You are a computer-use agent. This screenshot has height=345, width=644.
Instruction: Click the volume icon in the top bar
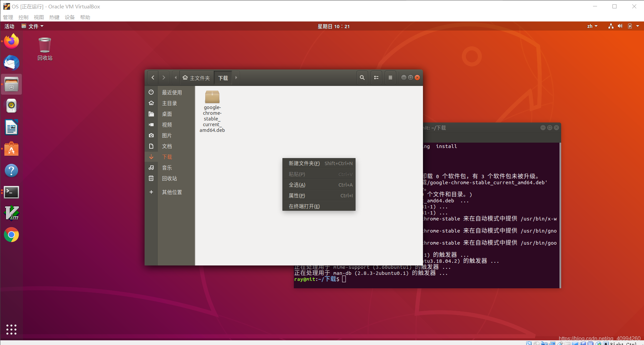620,26
